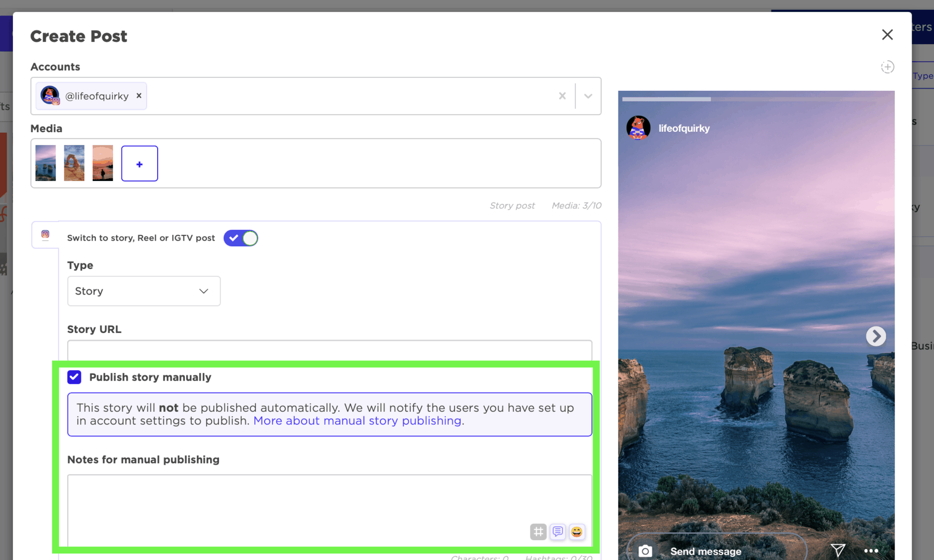The height and width of the screenshot is (560, 934).
Task: Expand the Accounts dropdown arrow
Action: pyautogui.click(x=588, y=96)
